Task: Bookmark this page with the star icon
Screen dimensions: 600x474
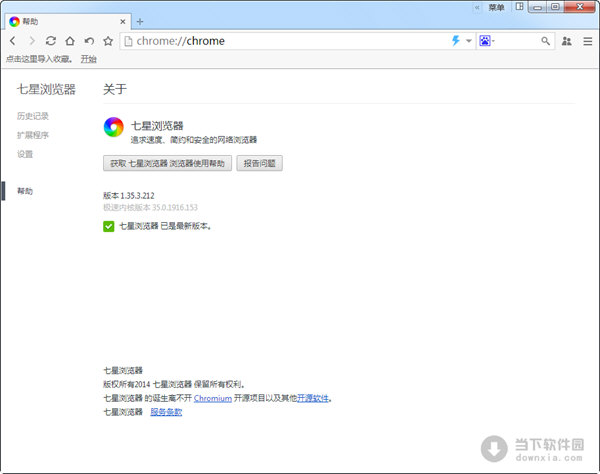Action: point(108,41)
